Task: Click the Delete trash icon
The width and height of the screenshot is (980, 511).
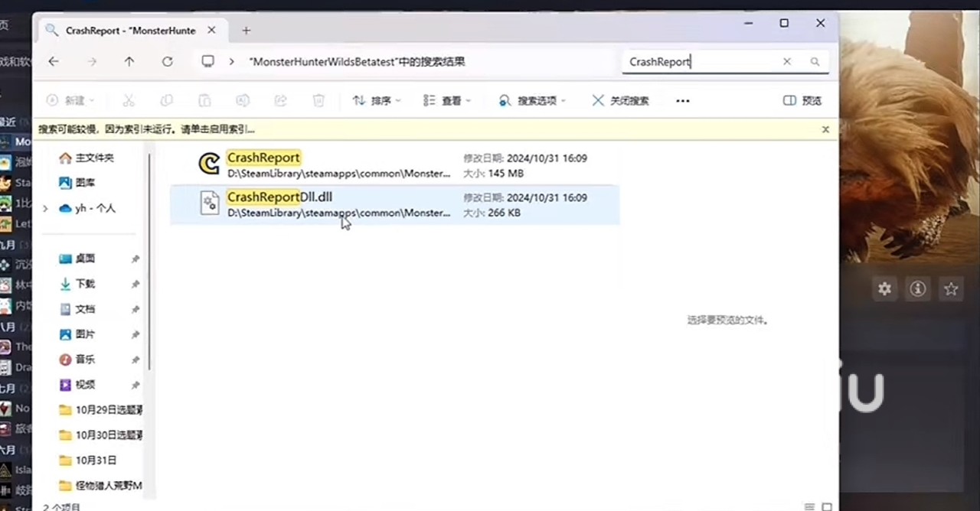Action: click(318, 101)
